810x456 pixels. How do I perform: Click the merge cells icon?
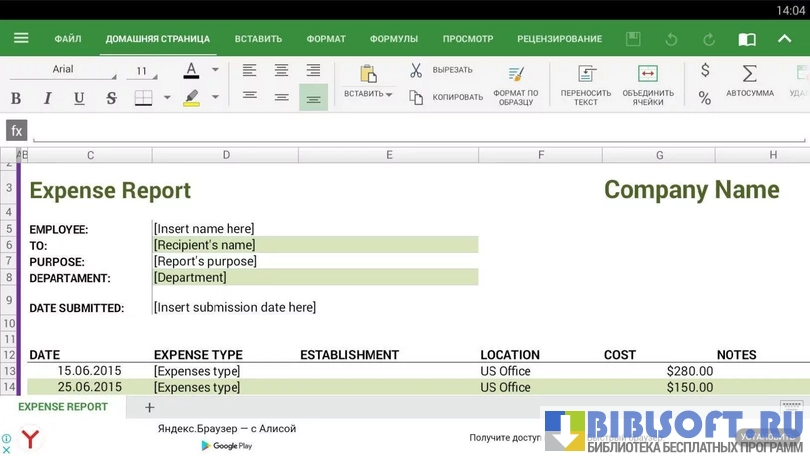[647, 74]
